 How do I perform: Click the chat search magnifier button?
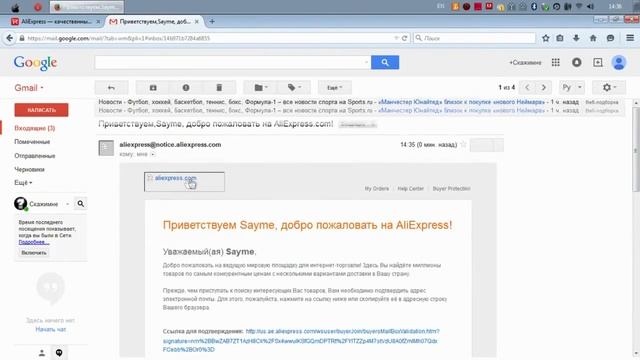click(81, 204)
